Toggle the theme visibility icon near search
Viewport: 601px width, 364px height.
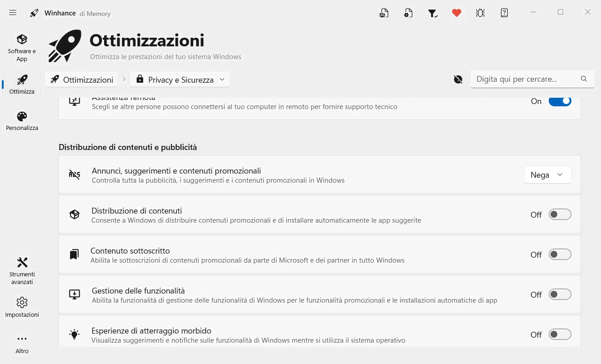pyautogui.click(x=458, y=79)
